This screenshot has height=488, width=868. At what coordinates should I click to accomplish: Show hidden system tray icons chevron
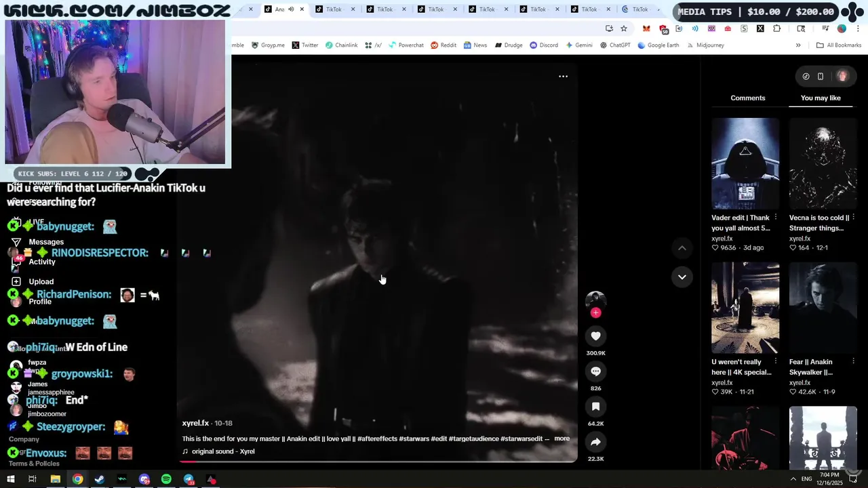pyautogui.click(x=793, y=479)
